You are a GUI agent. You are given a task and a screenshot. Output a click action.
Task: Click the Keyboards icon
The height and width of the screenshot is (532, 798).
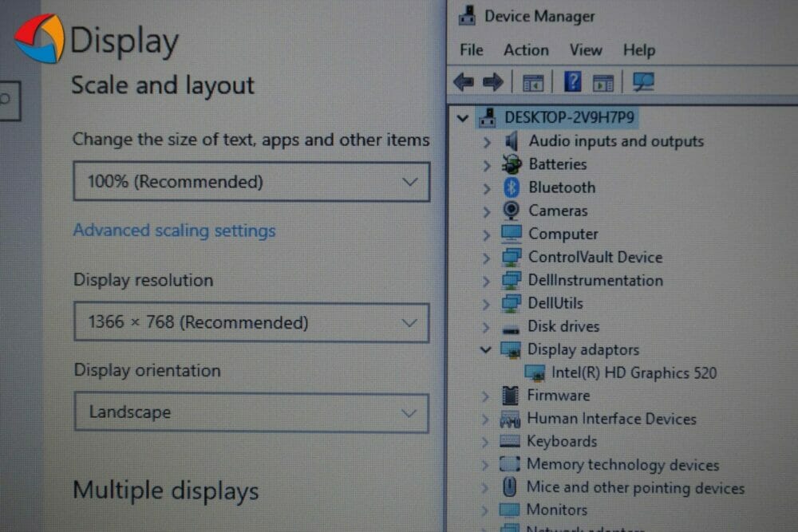(x=510, y=441)
